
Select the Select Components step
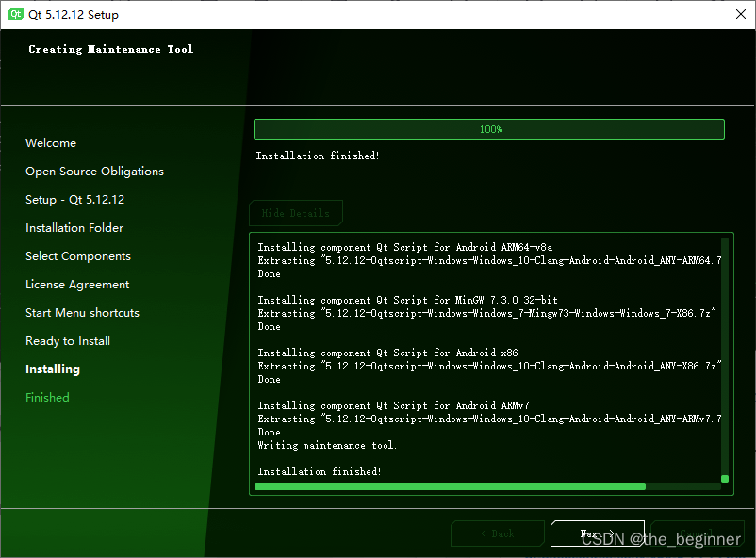78,256
